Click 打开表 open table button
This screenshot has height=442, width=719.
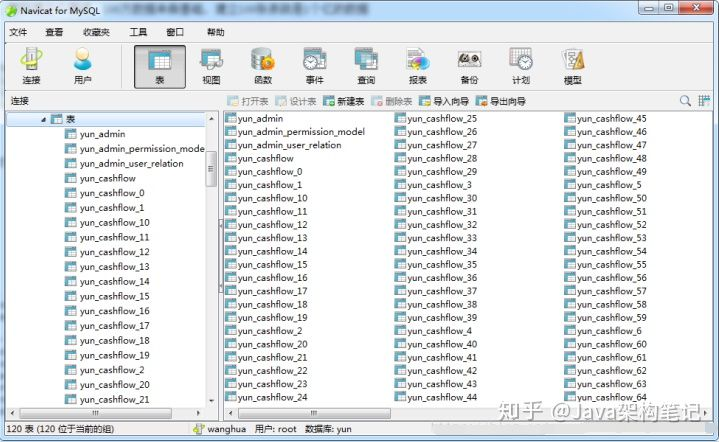[248, 101]
